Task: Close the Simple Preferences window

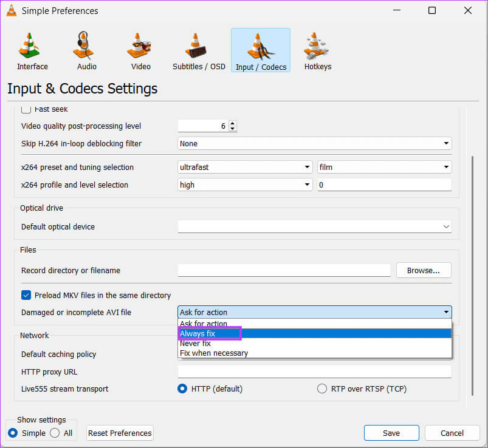Action: coord(468,10)
